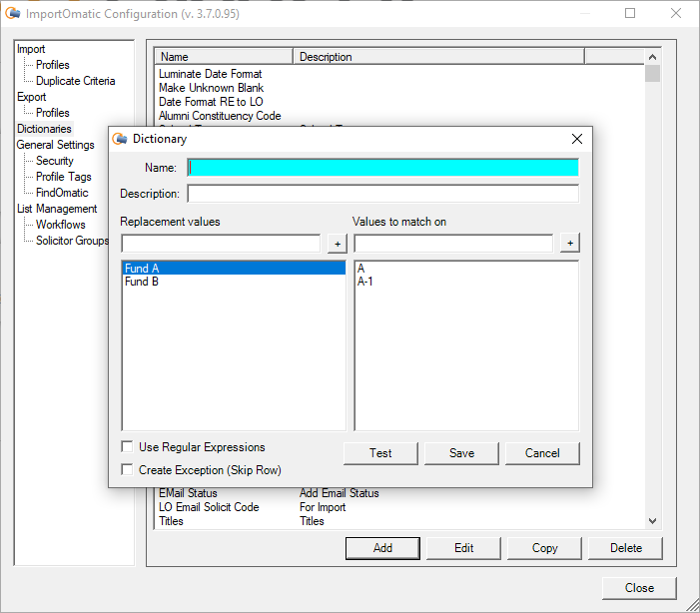
Task: Select Fund B in replacement values
Action: [234, 282]
